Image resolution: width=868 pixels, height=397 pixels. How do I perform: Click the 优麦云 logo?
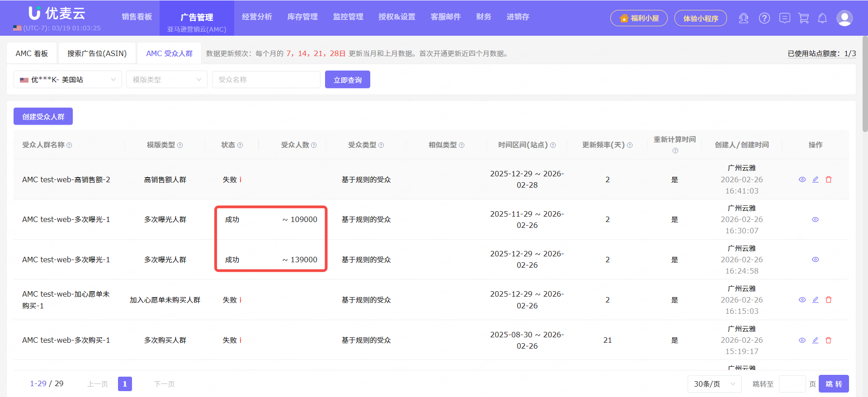[57, 13]
